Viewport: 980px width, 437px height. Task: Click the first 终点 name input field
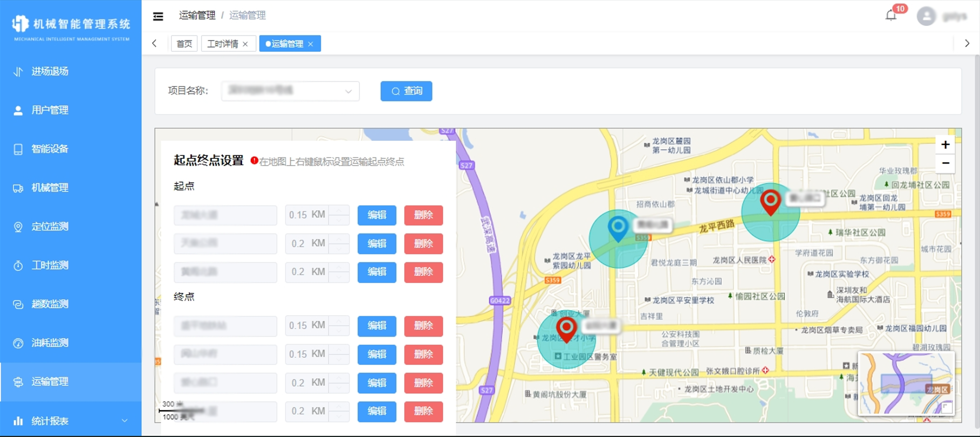coord(225,326)
